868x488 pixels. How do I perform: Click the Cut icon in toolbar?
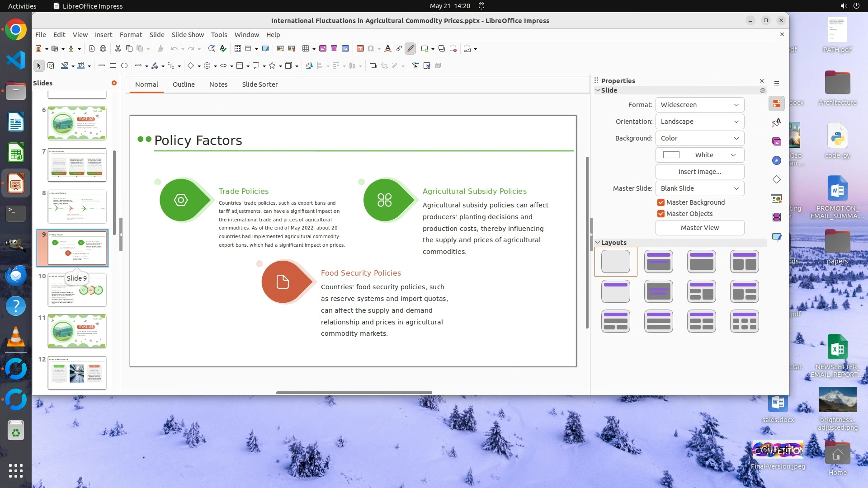[x=118, y=49]
